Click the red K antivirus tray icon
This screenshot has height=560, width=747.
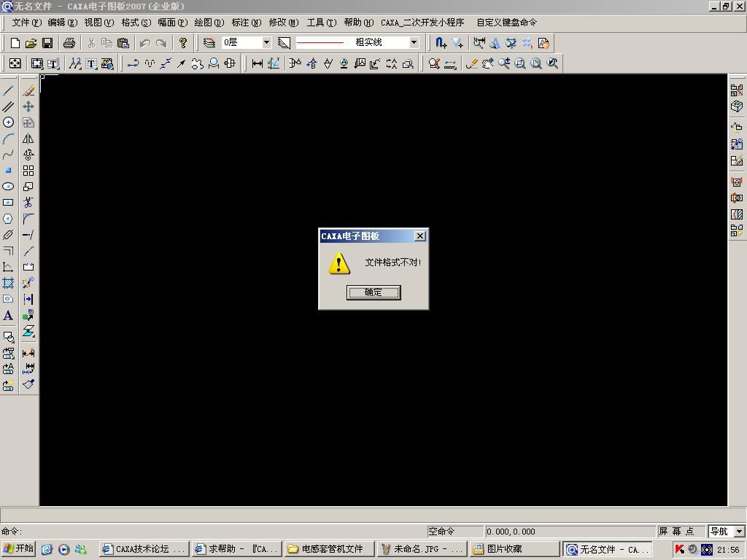click(679, 550)
